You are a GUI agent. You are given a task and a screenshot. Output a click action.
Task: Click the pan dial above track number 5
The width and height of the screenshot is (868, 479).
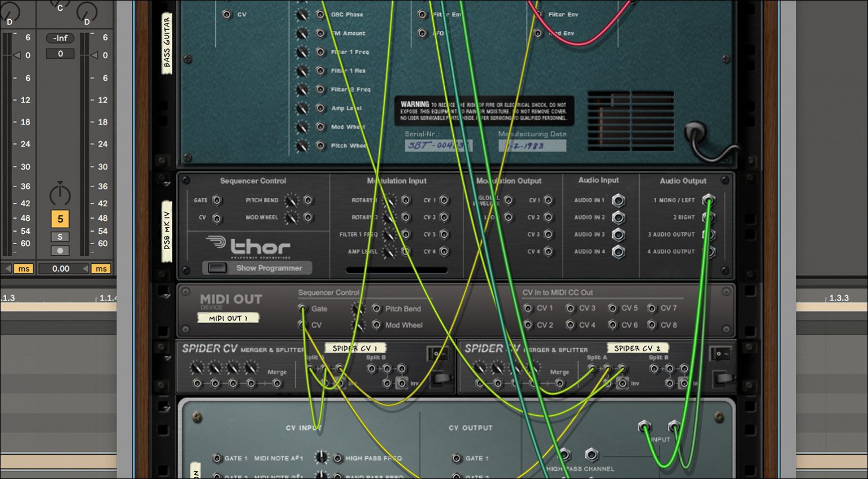60,195
